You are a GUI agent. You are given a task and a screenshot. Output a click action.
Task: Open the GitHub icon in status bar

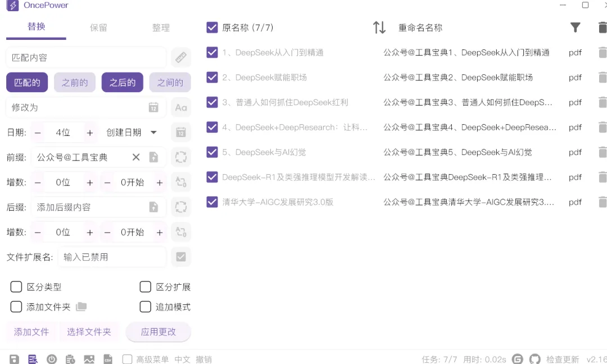534,360
